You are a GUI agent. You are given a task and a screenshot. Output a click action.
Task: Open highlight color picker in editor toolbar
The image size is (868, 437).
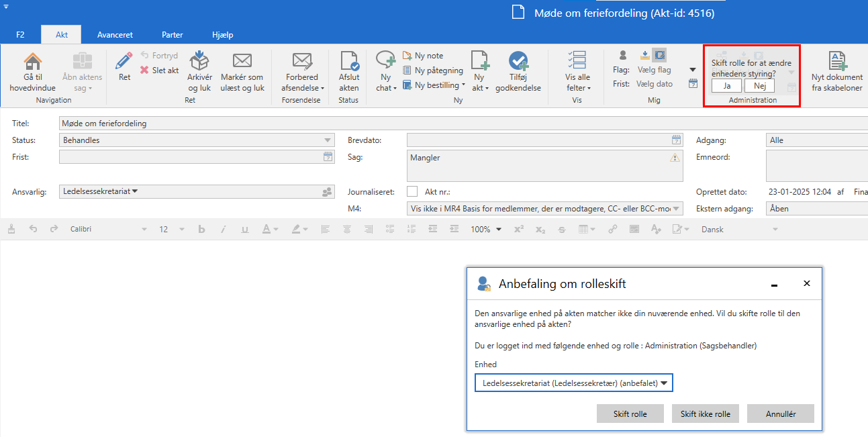300,229
